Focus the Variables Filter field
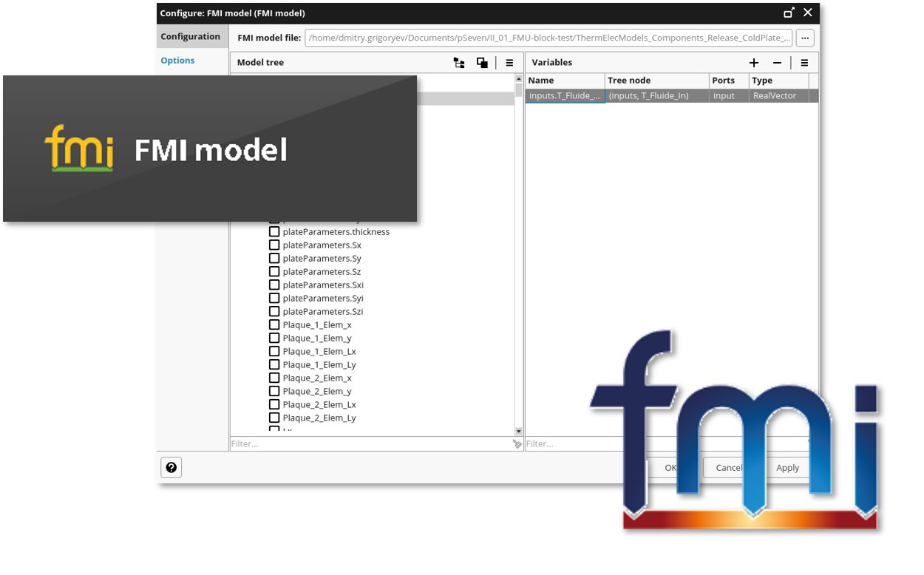This screenshot has height=575, width=924. click(x=665, y=444)
